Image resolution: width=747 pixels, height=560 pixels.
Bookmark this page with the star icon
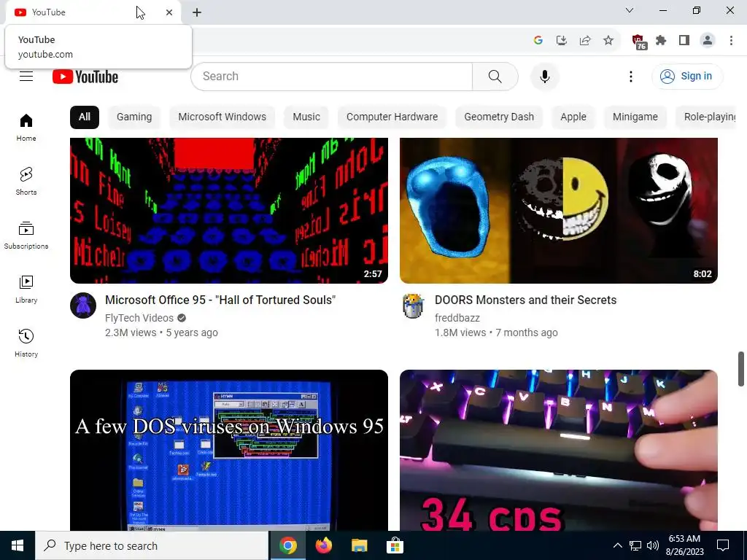coord(608,41)
